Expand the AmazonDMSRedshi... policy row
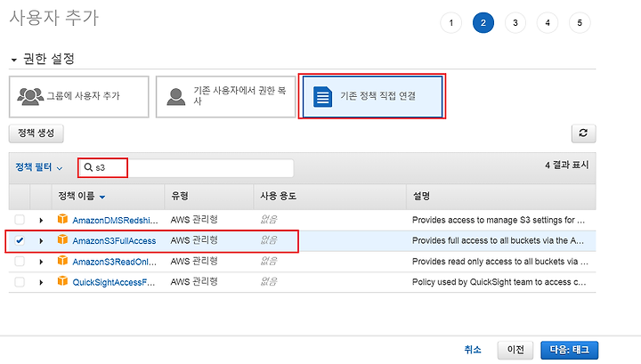The height and width of the screenshot is (364, 641). pos(41,220)
